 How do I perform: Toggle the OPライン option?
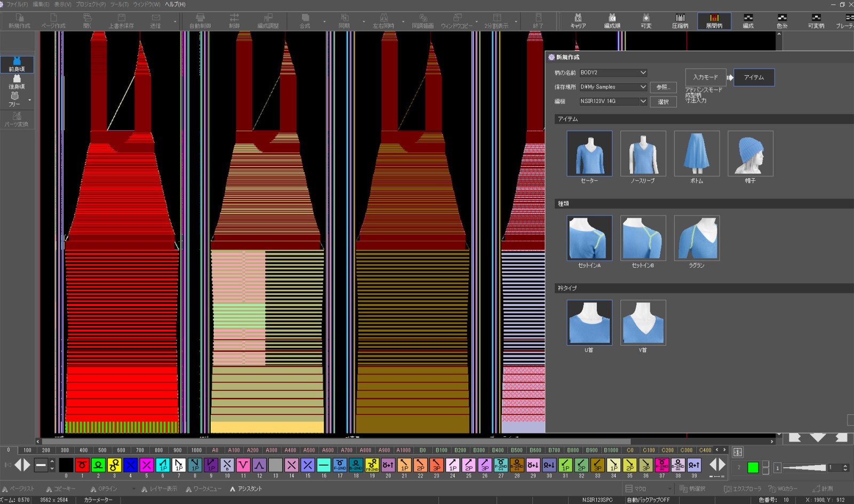click(x=104, y=489)
